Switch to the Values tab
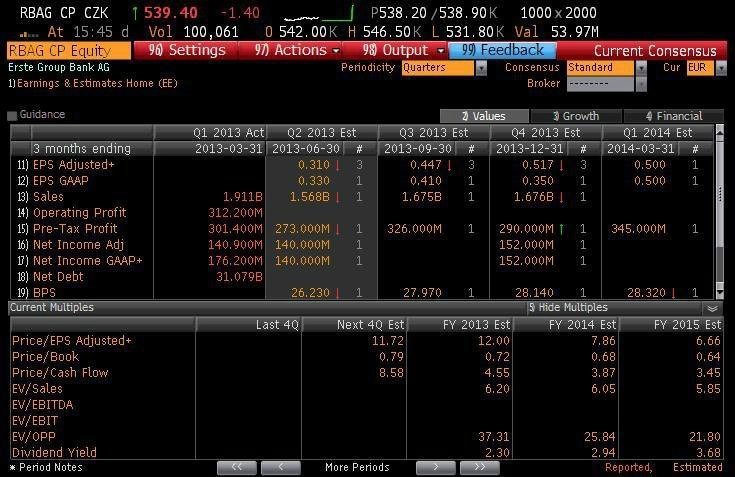 (x=484, y=116)
